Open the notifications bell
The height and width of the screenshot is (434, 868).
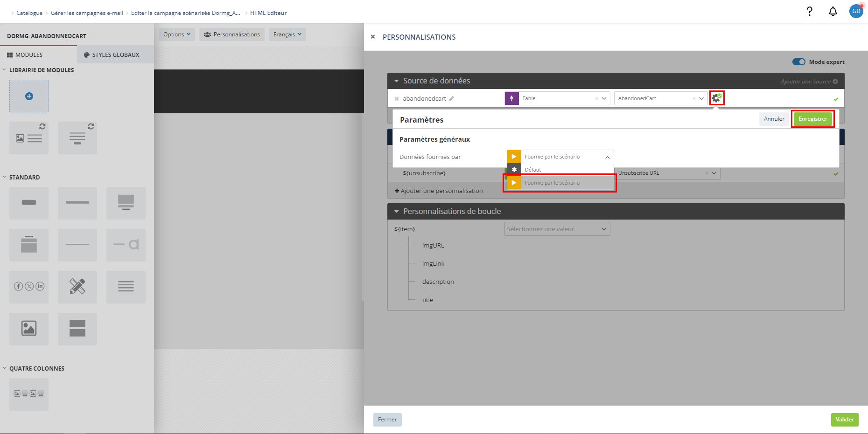(x=833, y=11)
